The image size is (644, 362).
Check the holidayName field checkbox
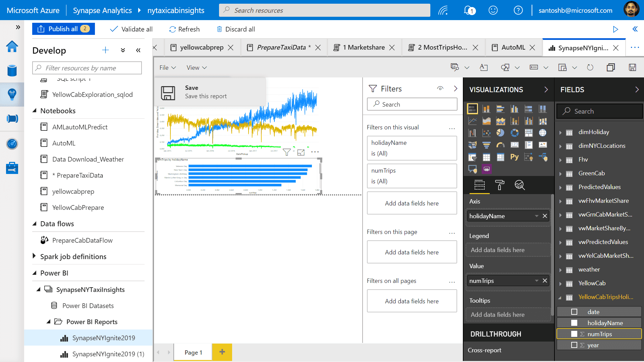click(x=574, y=323)
